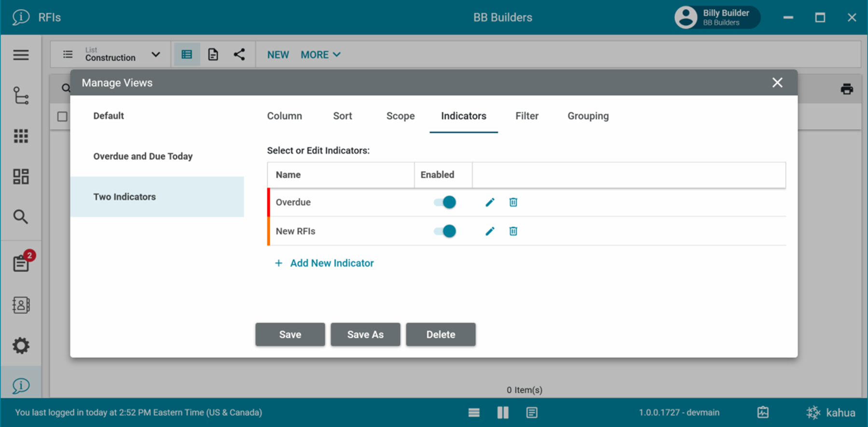Open the contacts address book icon

point(21,305)
